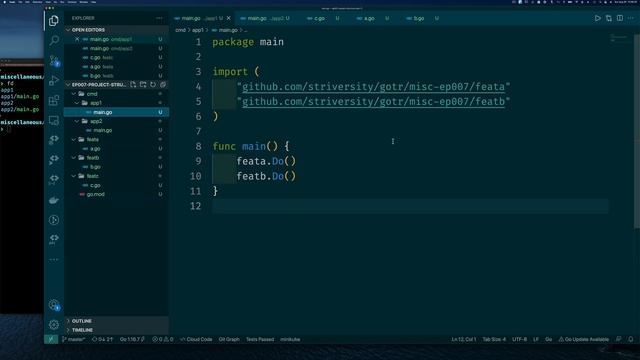
Task: Follow the feata import link on line 4
Action: (373, 87)
